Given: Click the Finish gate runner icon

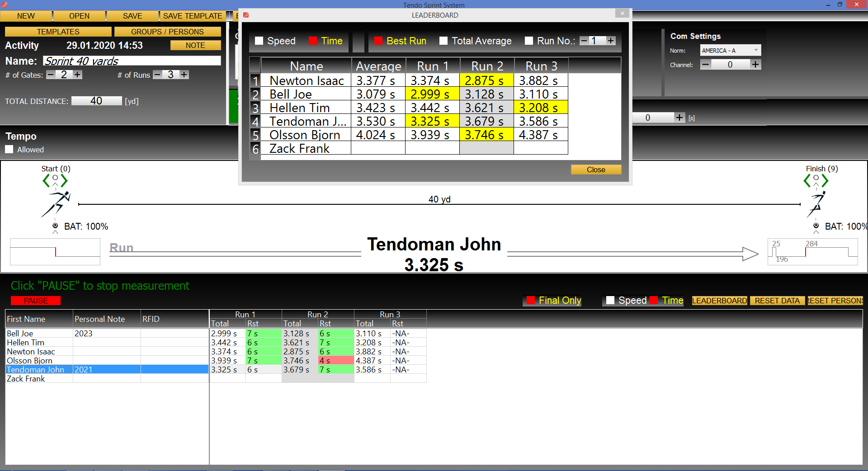Looking at the screenshot, I should pyautogui.click(x=816, y=204).
